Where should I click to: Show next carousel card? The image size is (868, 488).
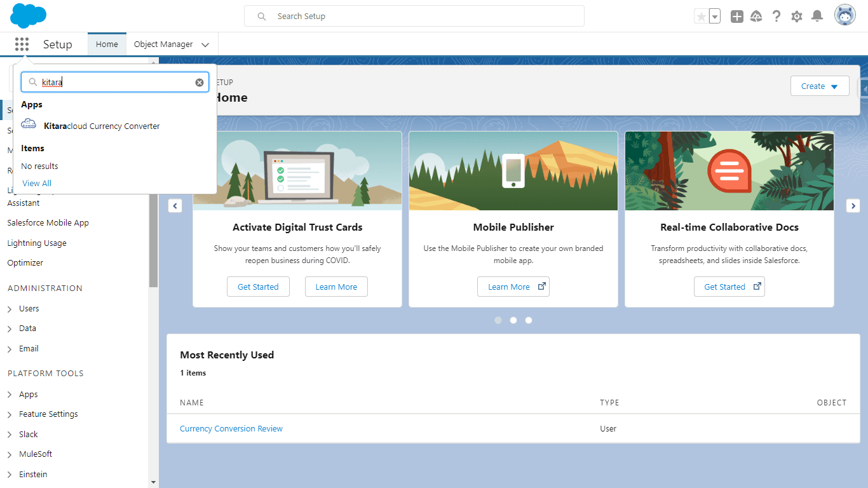tap(853, 206)
